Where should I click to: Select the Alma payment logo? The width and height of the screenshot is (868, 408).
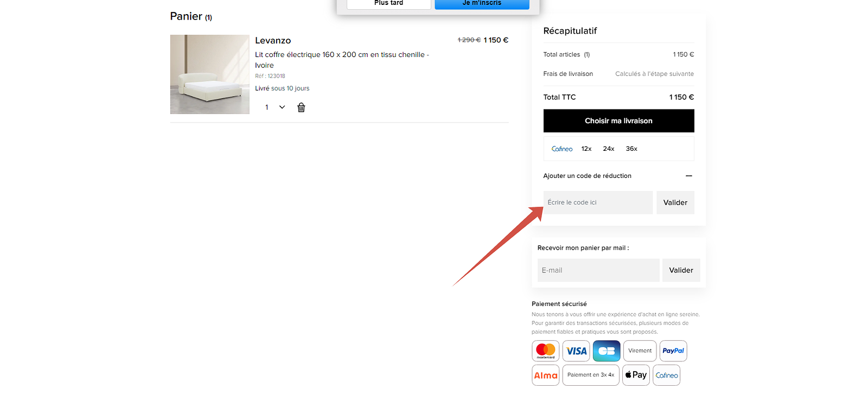tap(546, 375)
